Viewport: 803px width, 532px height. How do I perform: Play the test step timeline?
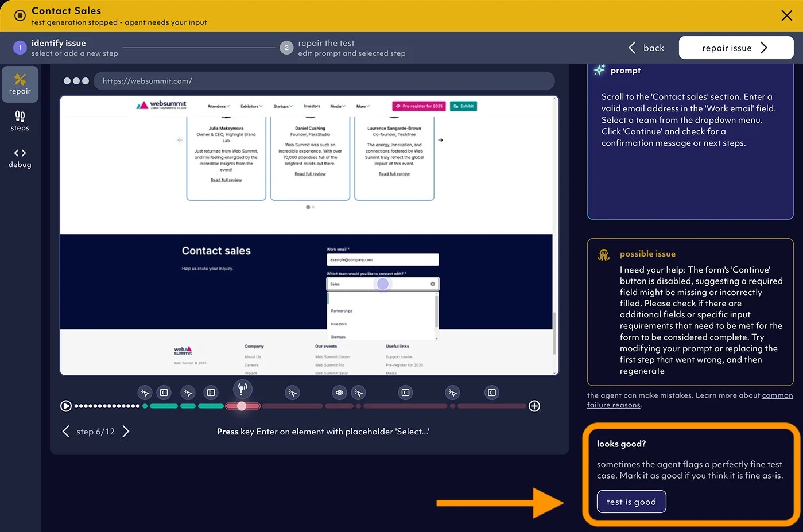(x=66, y=406)
